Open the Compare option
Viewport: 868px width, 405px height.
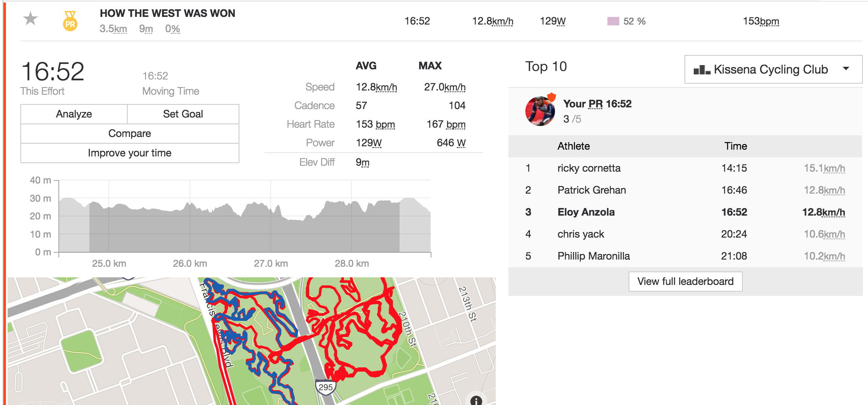coord(130,134)
